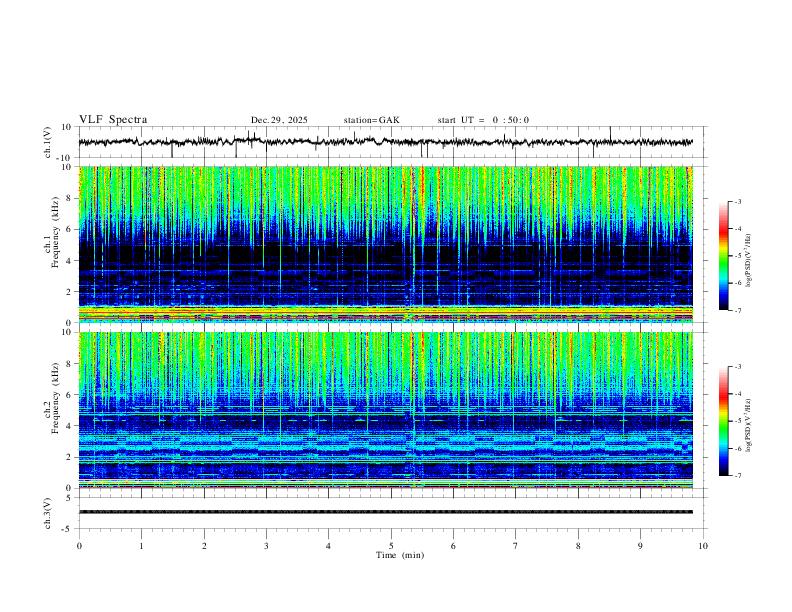Click inside the ch.2 spectrogram panel
Screen dimensions: 792x612
point(386,410)
